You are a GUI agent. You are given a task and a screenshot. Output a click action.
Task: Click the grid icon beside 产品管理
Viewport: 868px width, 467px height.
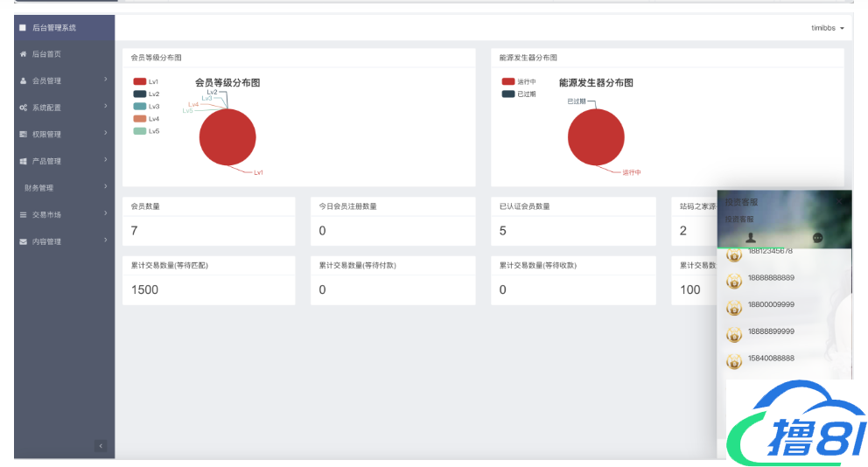(x=23, y=162)
